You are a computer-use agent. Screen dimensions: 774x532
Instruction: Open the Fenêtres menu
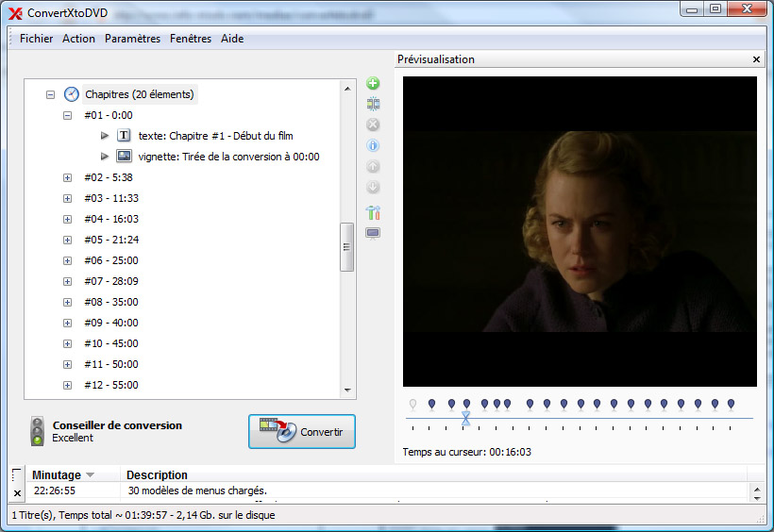(x=191, y=39)
